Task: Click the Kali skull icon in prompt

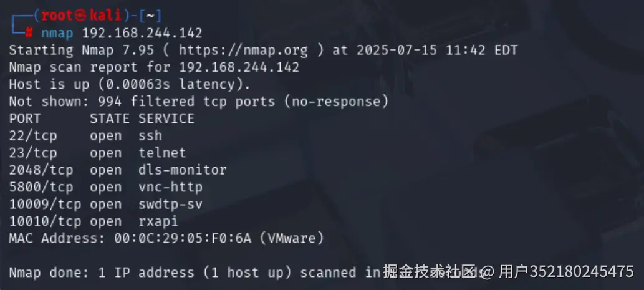Action: pos(82,16)
